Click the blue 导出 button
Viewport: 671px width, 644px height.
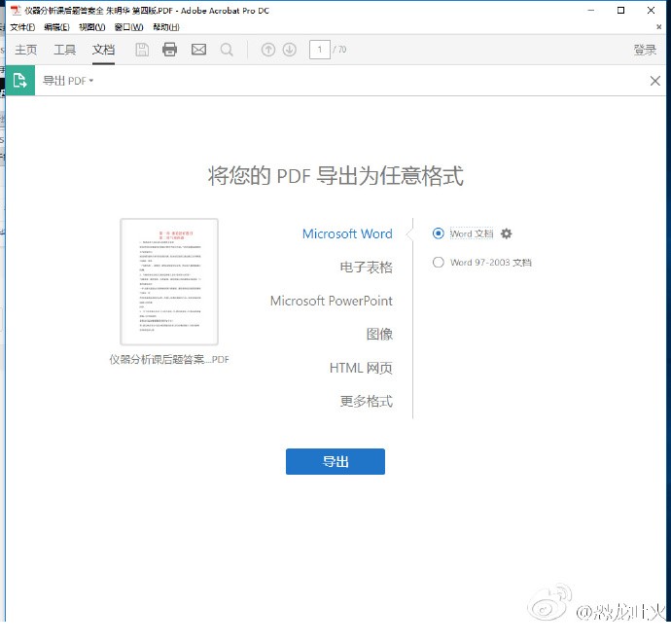[335, 461]
